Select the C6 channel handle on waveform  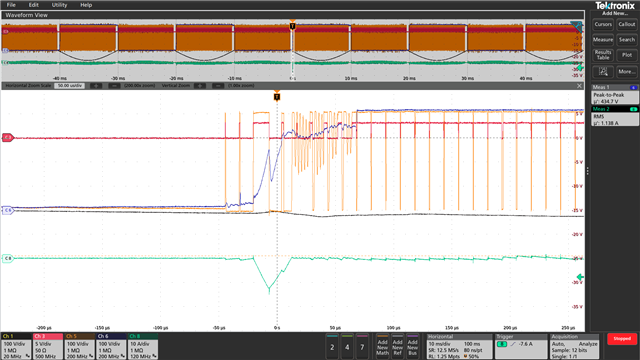point(8,210)
